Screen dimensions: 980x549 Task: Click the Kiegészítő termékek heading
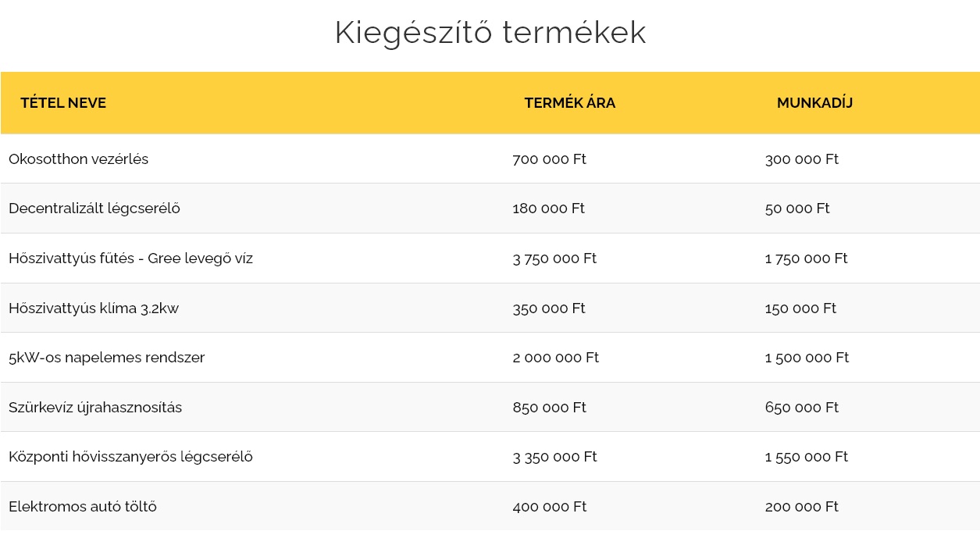pyautogui.click(x=490, y=33)
